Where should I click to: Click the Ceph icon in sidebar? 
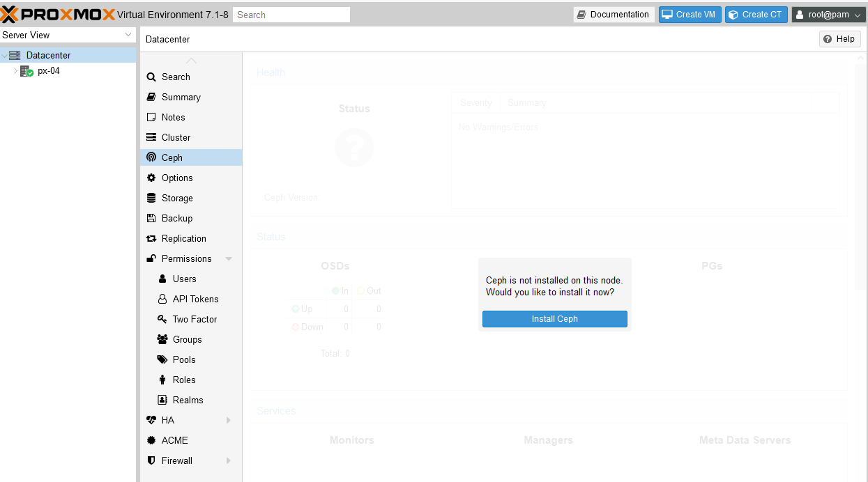pyautogui.click(x=151, y=157)
